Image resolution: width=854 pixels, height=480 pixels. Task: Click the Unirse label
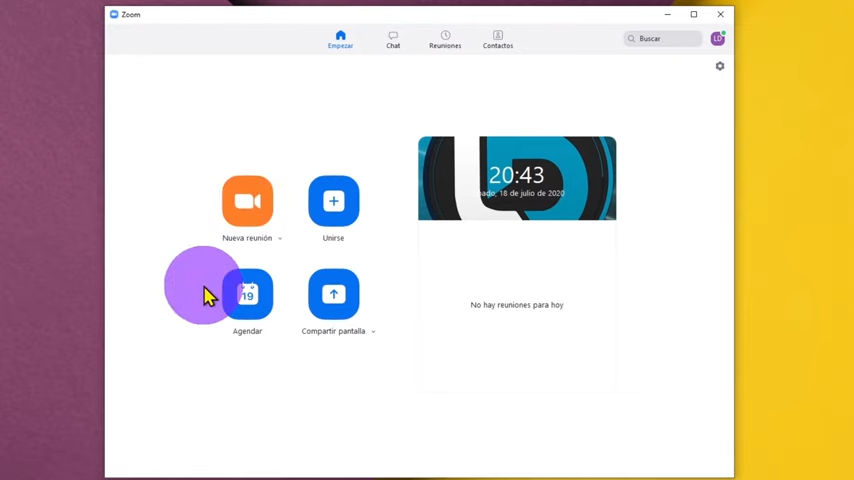point(333,238)
